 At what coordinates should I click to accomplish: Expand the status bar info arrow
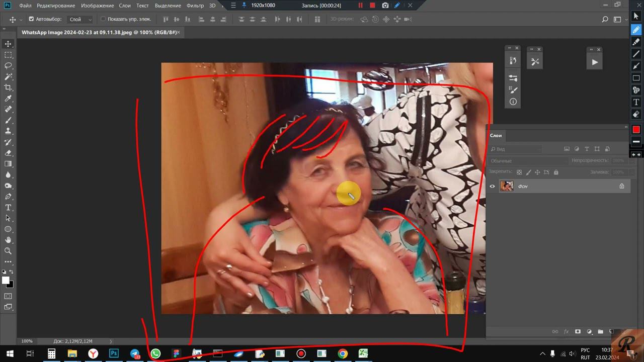(111, 341)
